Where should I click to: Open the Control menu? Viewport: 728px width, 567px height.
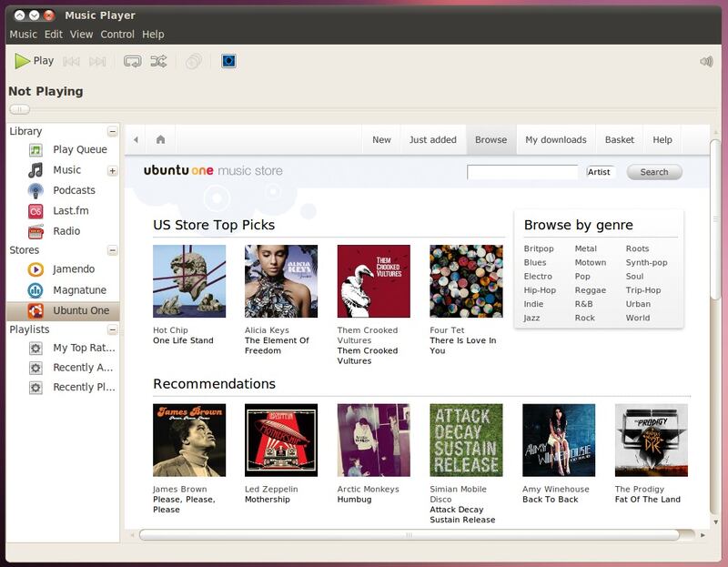click(117, 34)
